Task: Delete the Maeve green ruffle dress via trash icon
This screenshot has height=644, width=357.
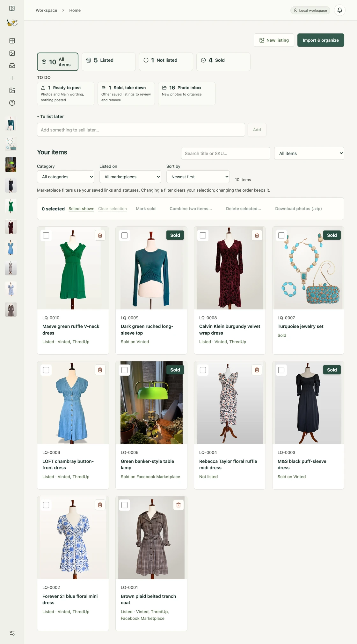Action: [100, 235]
